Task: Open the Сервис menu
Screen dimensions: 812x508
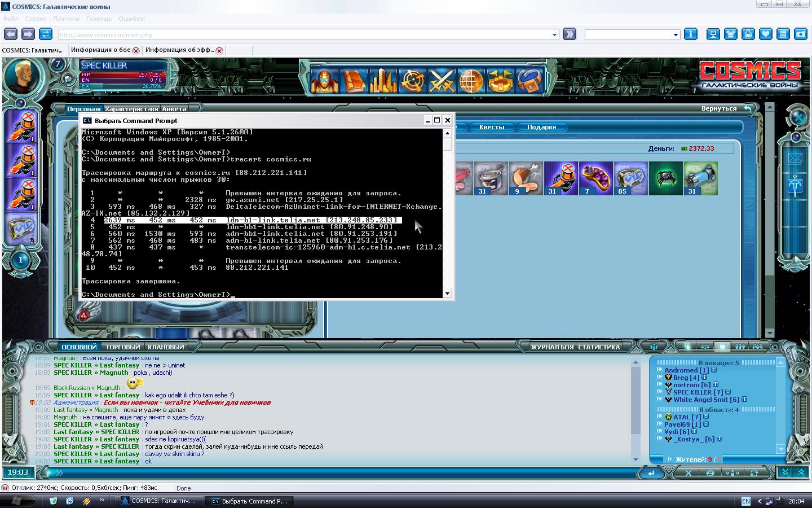Action: point(36,19)
